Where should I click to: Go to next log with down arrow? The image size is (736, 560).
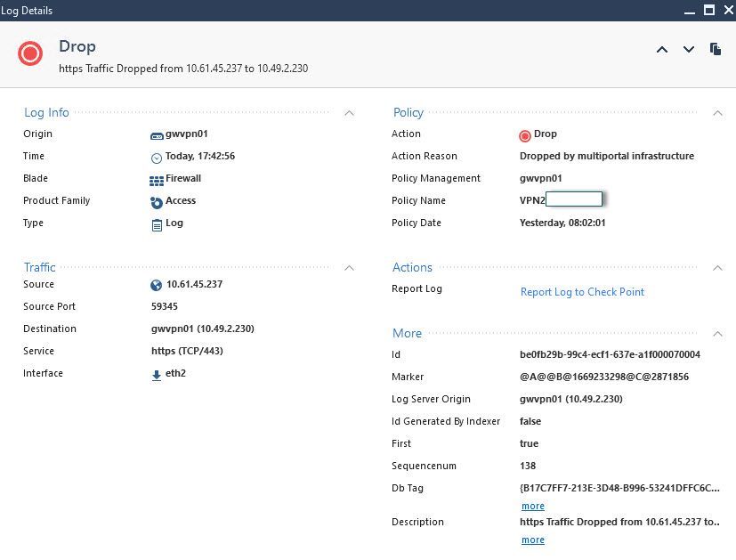coord(689,50)
